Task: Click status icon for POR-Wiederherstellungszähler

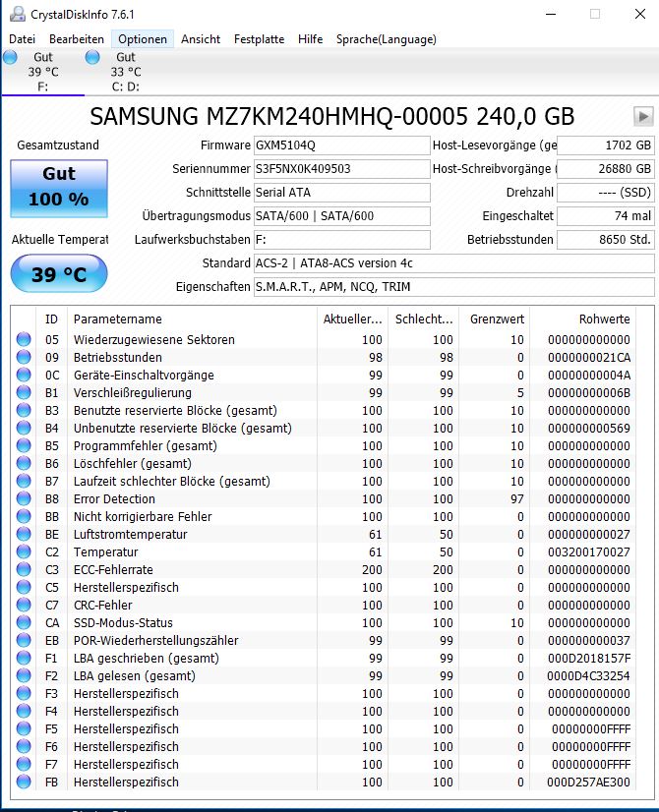Action: [24, 640]
